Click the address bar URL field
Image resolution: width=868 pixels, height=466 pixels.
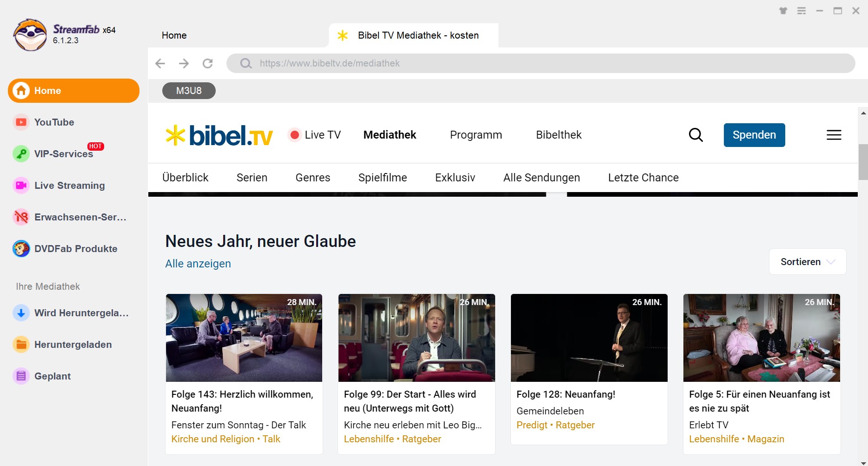[x=541, y=63]
